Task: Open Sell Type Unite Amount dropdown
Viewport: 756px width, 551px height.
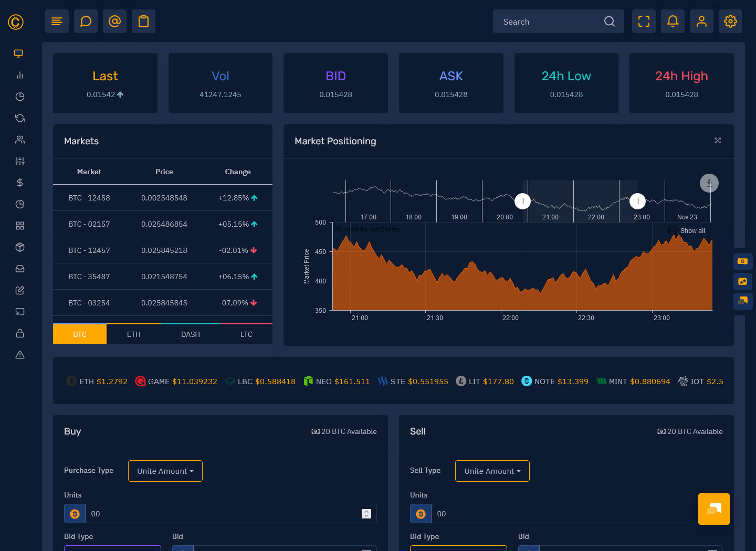Action: pos(492,471)
